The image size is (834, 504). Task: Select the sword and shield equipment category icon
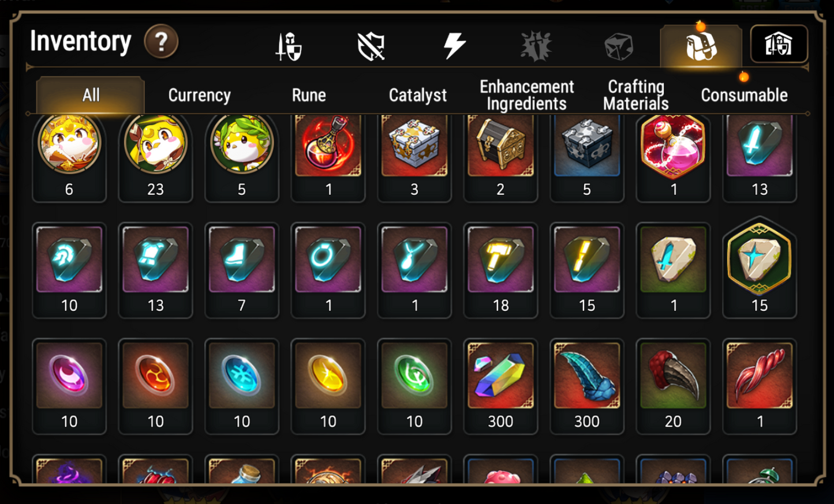tap(289, 46)
